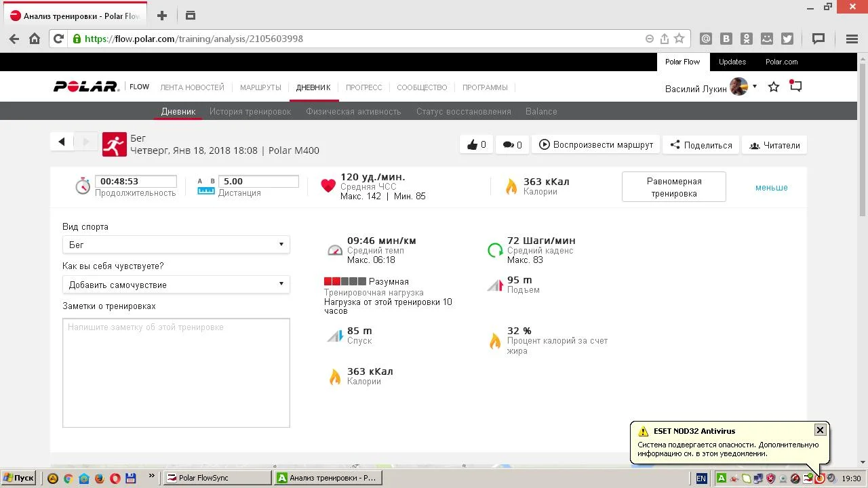Click the Поделиться share button
868x488 pixels.
701,145
